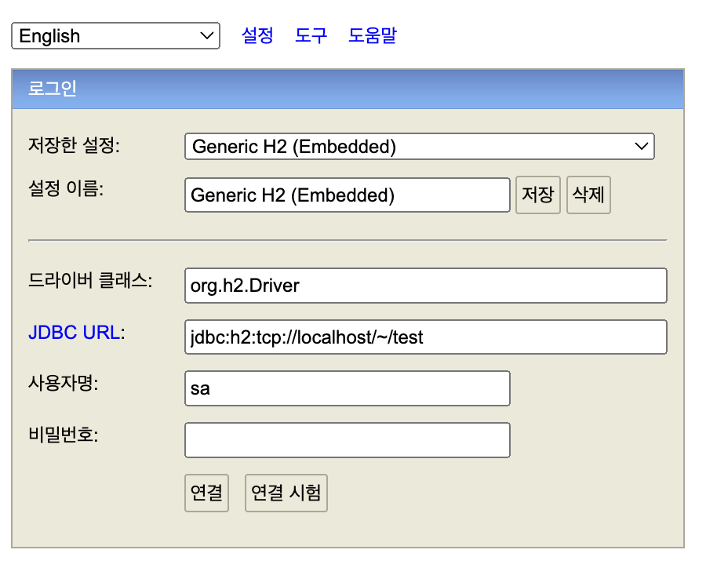Viewport: 728px width, 568px height.
Task: Open the language selection dropdown showing English
Action: (115, 35)
